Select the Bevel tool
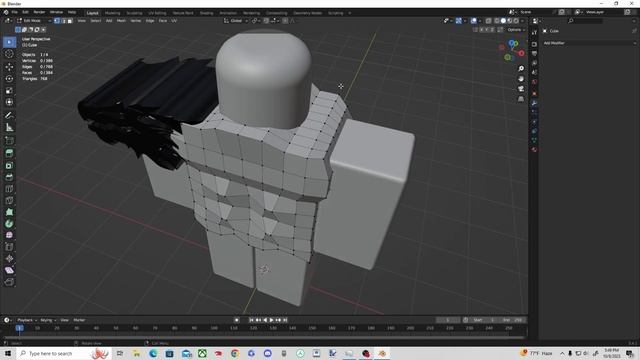 [x=9, y=177]
